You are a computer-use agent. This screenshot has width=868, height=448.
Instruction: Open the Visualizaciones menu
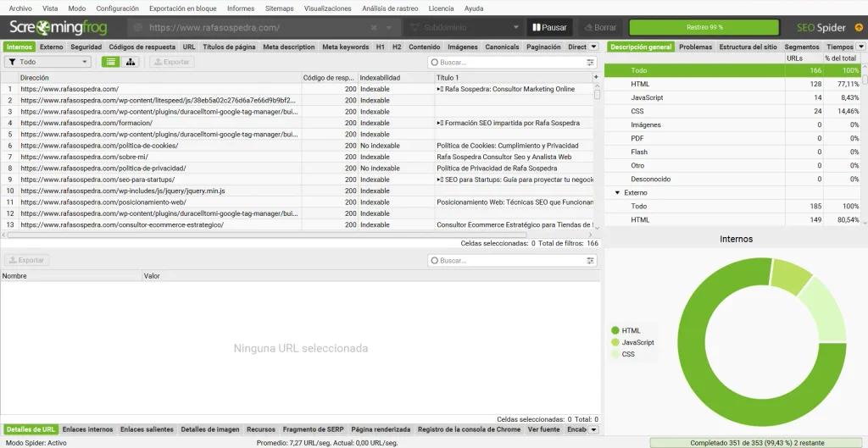pyautogui.click(x=328, y=8)
